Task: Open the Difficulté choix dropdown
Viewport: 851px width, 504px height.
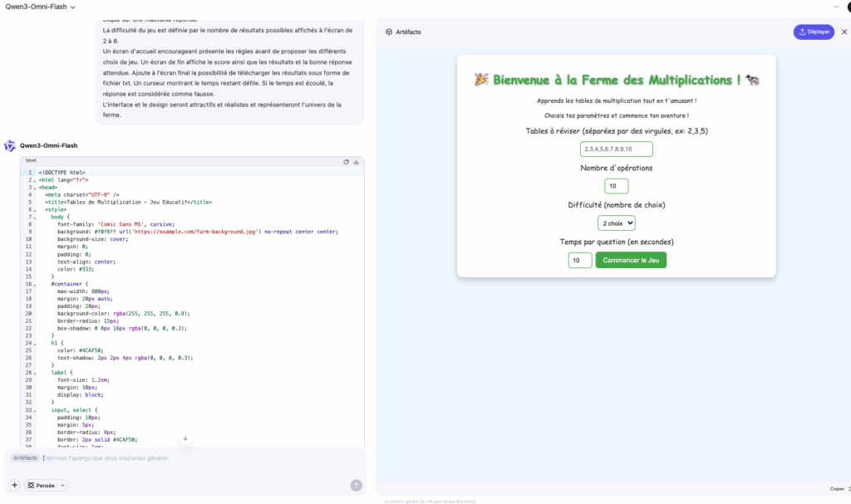Action: click(616, 223)
